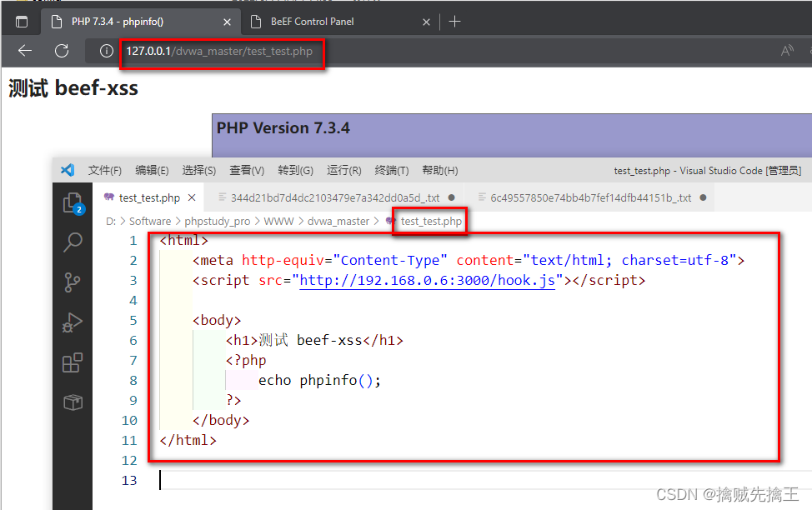Open the 转到(G) menu
812x510 pixels.
(295, 170)
